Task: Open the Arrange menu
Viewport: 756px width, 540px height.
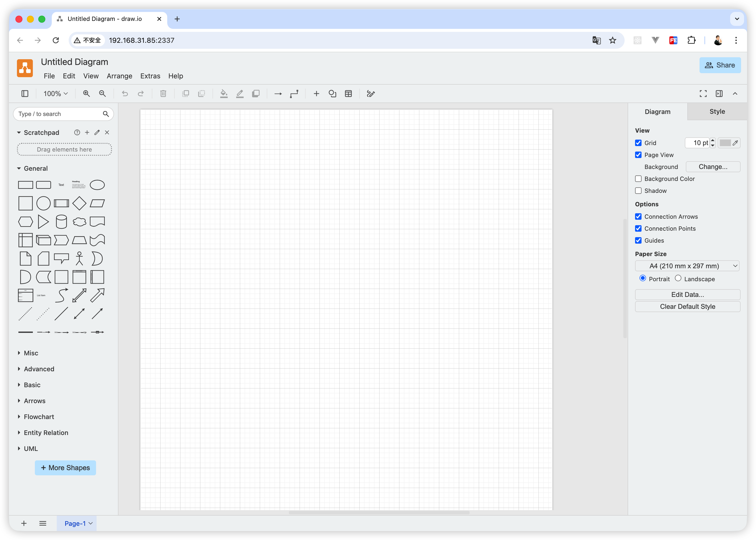Action: click(119, 76)
